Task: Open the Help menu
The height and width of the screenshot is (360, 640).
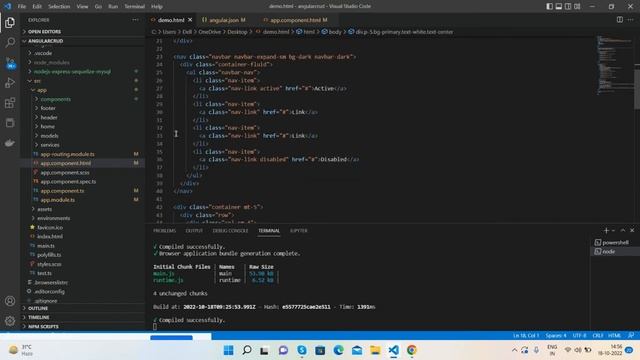Action: tap(157, 7)
